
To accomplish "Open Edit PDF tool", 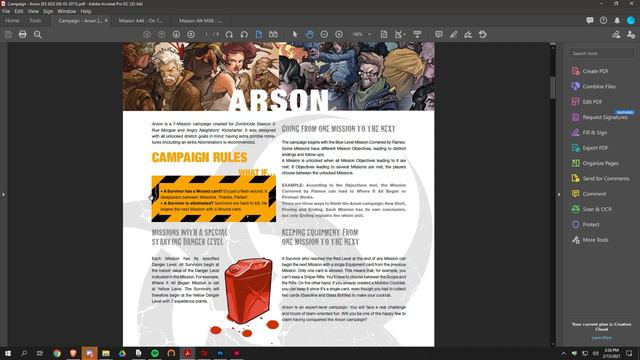I will point(587,102).
